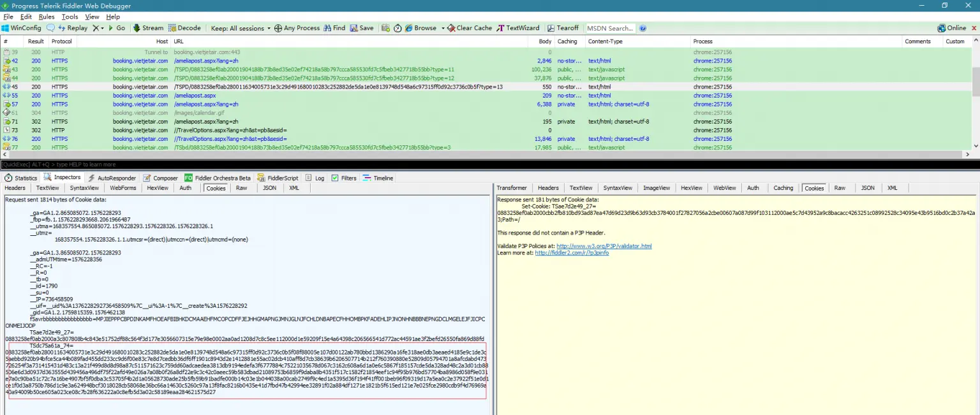Open the response Caching tab
980x415 pixels.
tap(783, 188)
